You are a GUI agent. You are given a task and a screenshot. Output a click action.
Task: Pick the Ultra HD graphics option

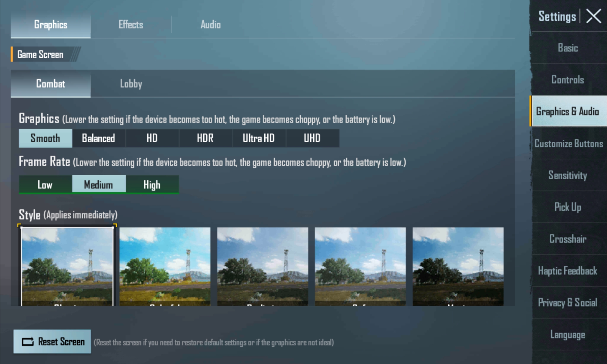point(259,138)
